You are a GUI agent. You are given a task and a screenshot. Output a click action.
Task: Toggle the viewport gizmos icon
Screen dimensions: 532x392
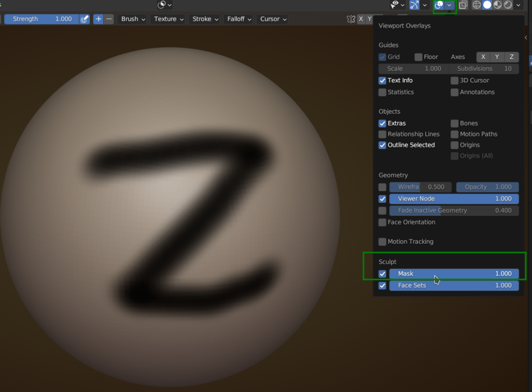(414, 5)
